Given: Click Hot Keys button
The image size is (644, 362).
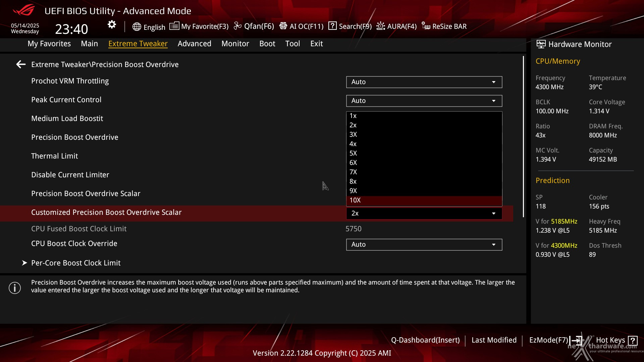Looking at the screenshot, I should tap(616, 340).
